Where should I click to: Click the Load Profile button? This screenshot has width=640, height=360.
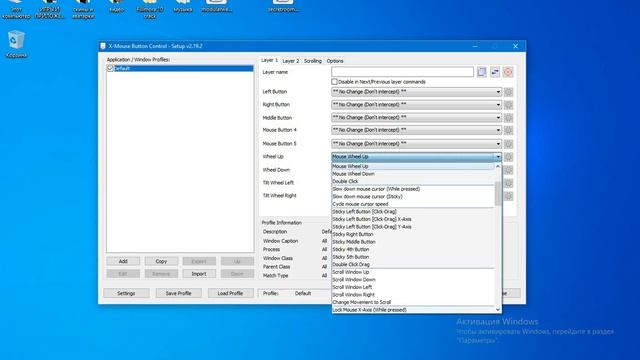230,293
